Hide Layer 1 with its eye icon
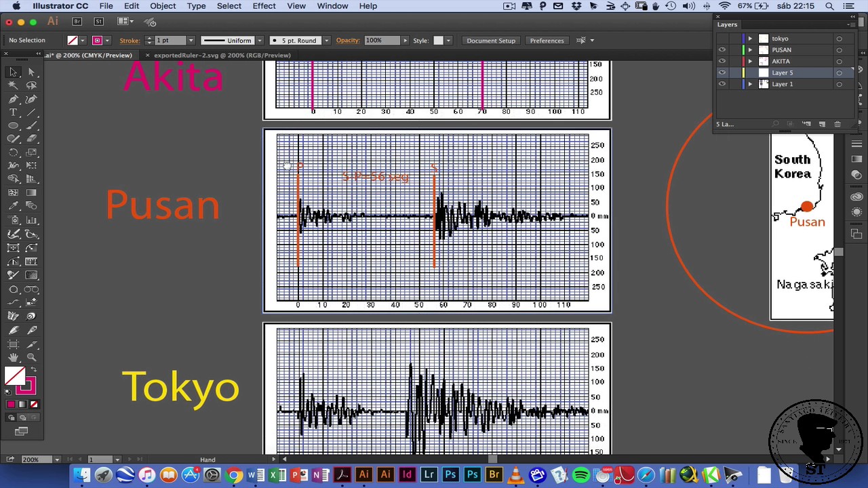Viewport: 868px width, 488px height. coord(722,84)
